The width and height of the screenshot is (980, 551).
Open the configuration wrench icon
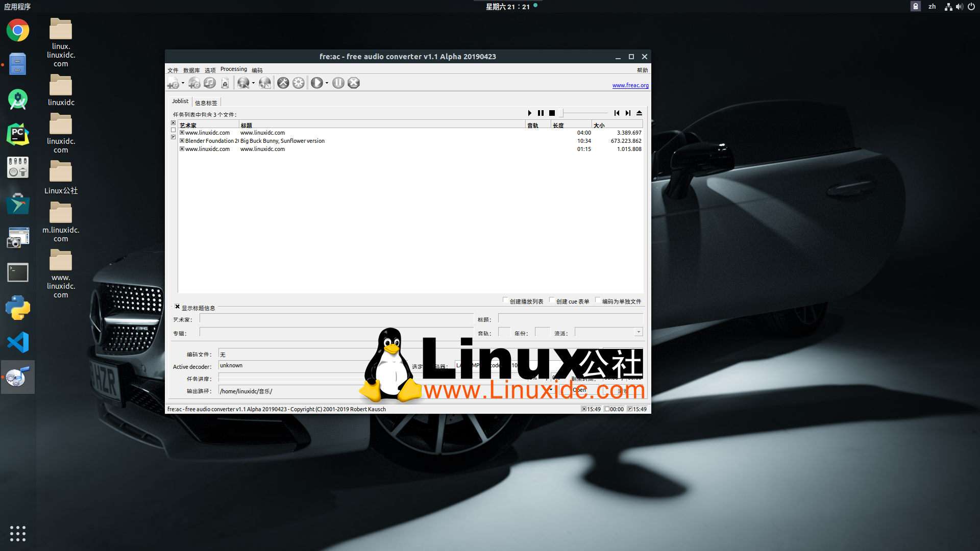(283, 83)
